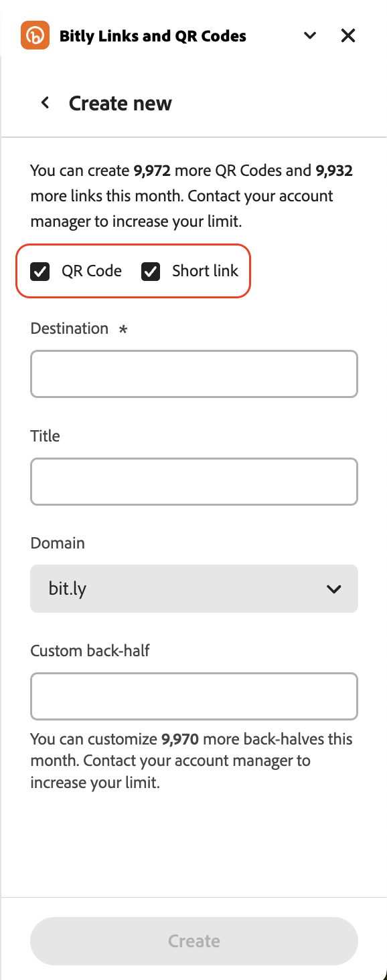Click the Bitly Links and QR Codes title
Viewport: 387px width, 980px height.
pos(153,36)
